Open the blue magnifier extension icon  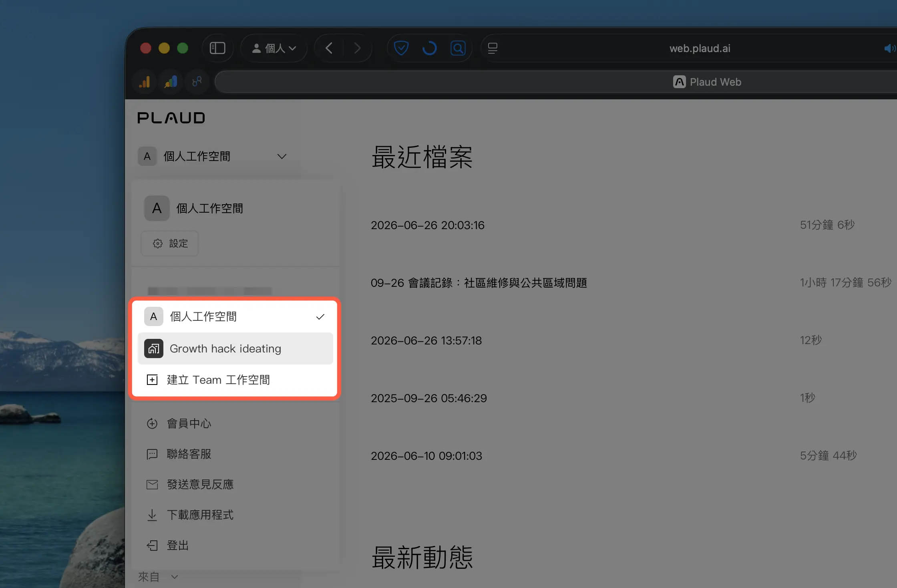coord(458,48)
